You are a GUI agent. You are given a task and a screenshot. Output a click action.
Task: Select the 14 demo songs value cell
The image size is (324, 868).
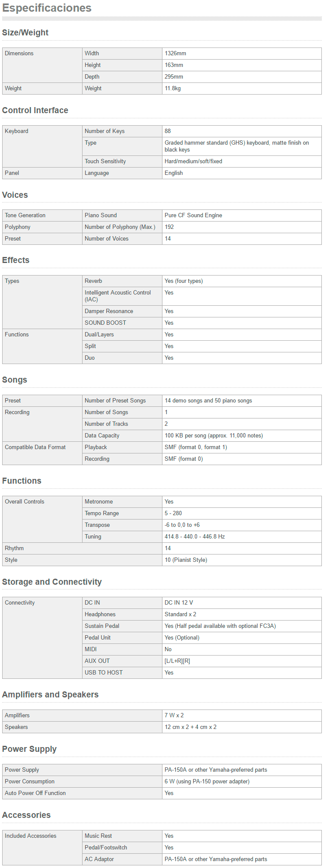(x=242, y=401)
